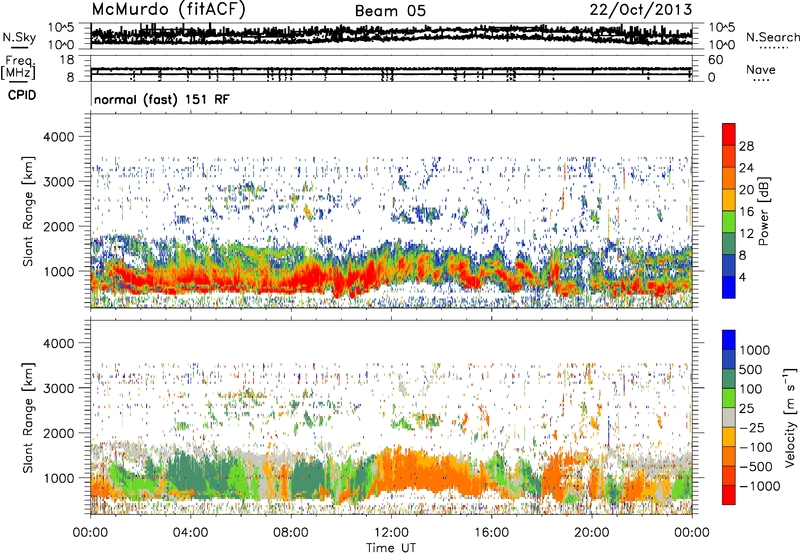Click the noise level trace panel

pos(391,36)
